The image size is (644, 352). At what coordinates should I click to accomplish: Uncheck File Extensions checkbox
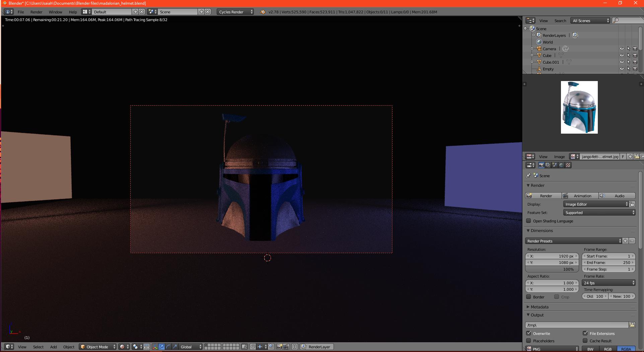pos(585,333)
